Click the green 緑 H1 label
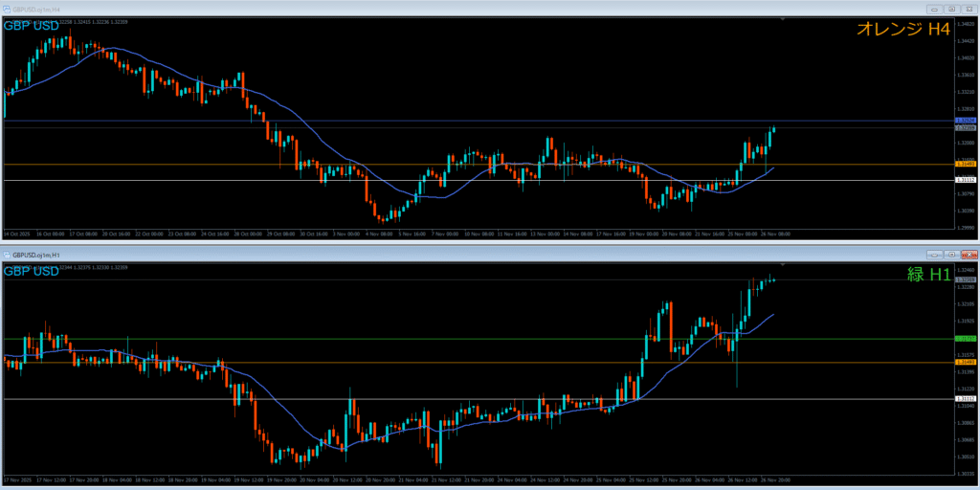 pyautogui.click(x=928, y=274)
